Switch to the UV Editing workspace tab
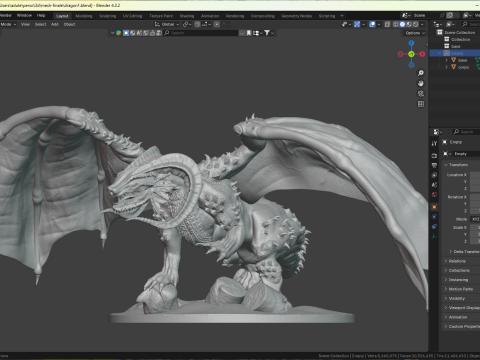The image size is (480, 360). coord(132,16)
